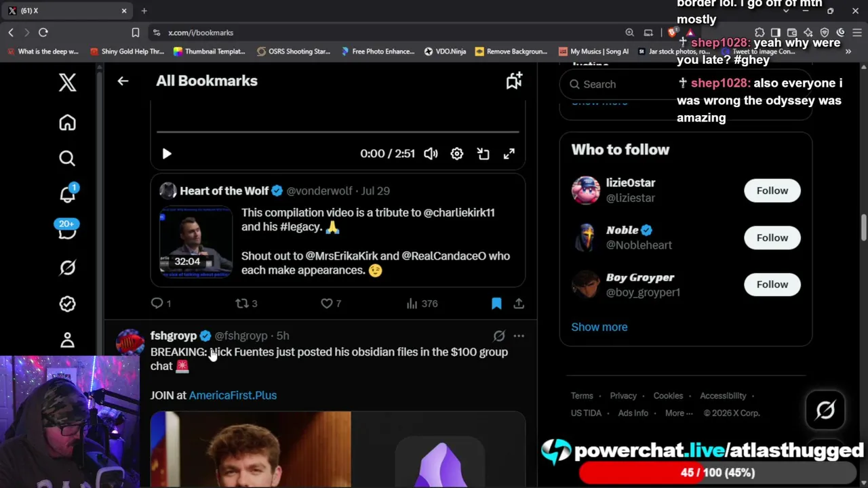Viewport: 868px width, 488px height.
Task: Open the @charliekirk11 mention
Action: (459, 213)
